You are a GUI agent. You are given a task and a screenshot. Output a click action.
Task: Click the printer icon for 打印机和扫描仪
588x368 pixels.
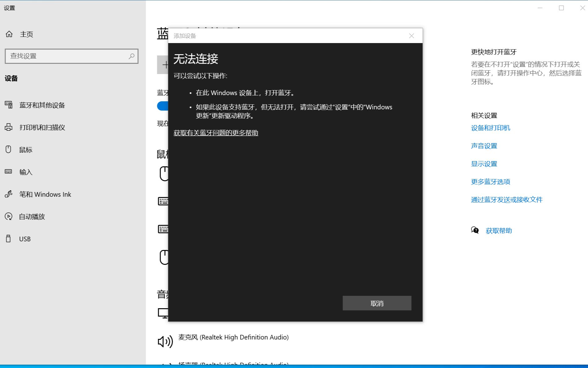[x=9, y=127]
